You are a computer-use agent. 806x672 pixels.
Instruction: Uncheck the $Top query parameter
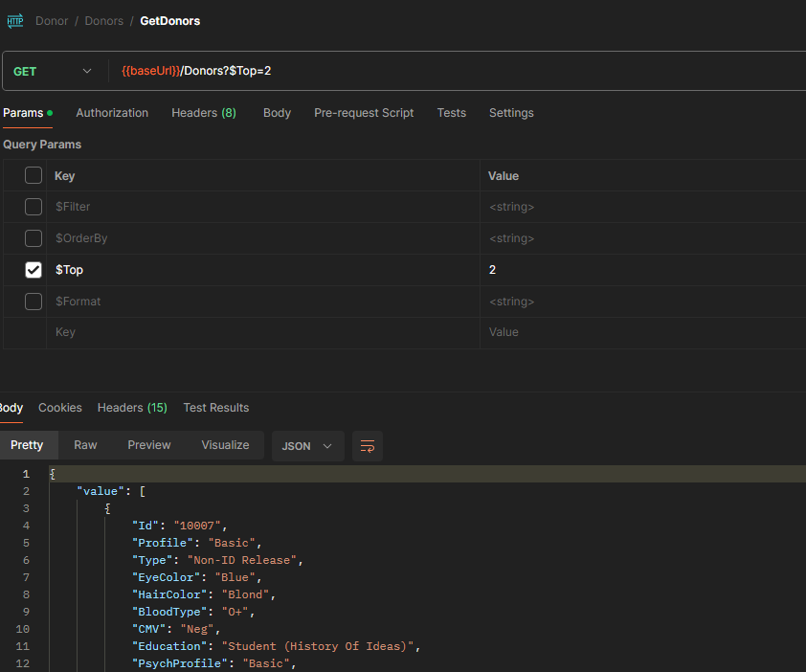34,270
